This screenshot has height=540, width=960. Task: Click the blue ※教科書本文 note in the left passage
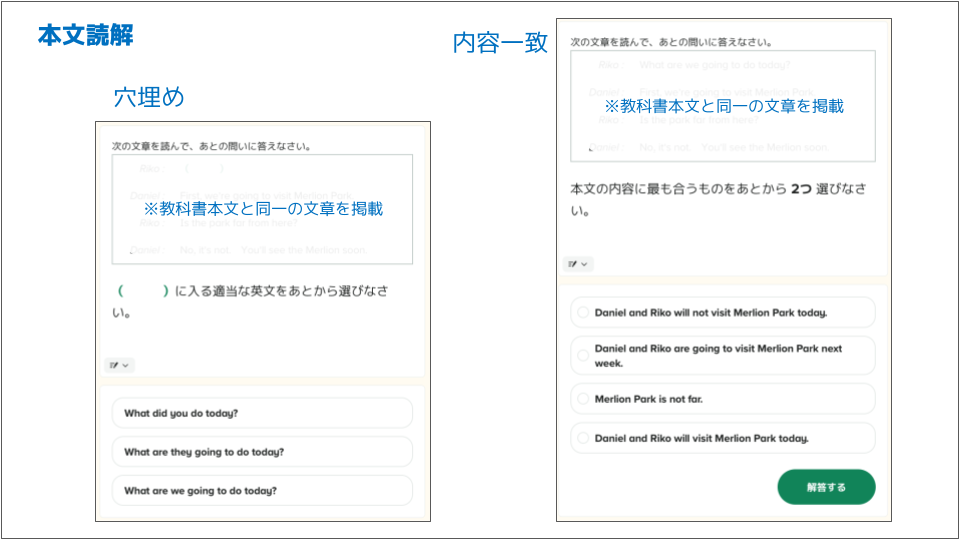[x=262, y=209]
